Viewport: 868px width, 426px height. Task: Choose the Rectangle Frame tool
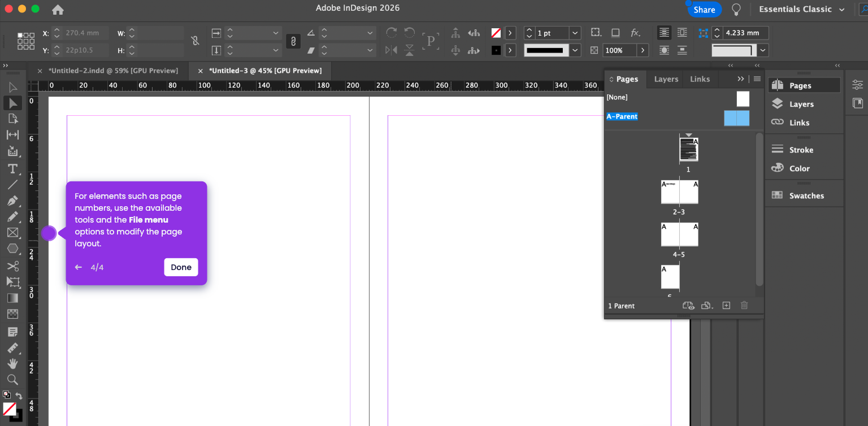pos(12,233)
